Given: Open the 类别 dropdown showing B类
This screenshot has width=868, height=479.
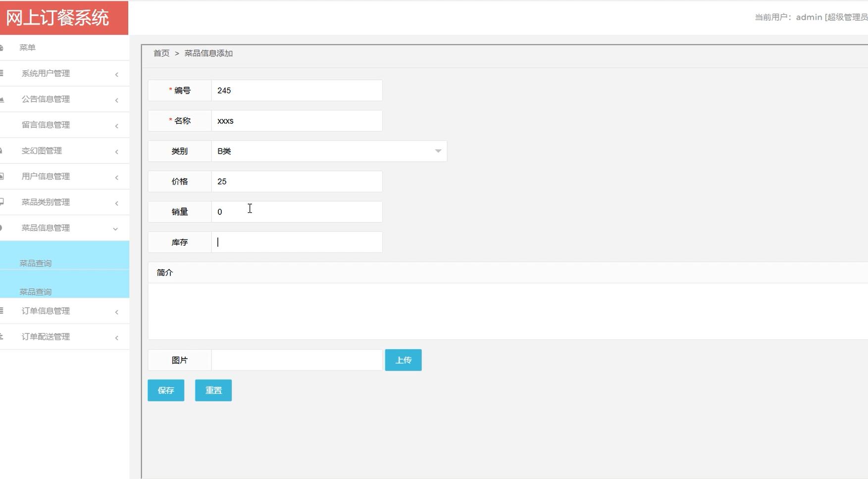Looking at the screenshot, I should (x=329, y=151).
